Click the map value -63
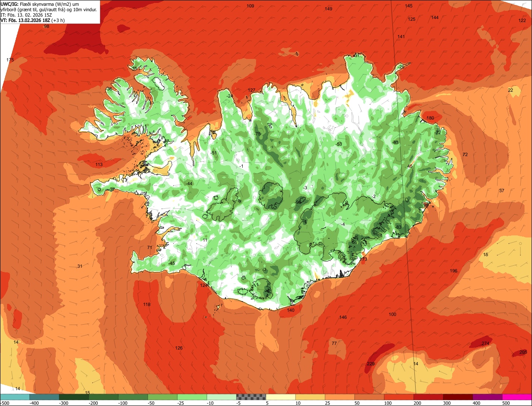 (395, 142)
